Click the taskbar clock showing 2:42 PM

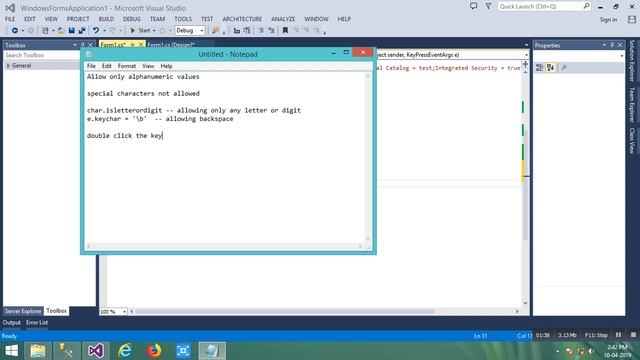point(617,347)
